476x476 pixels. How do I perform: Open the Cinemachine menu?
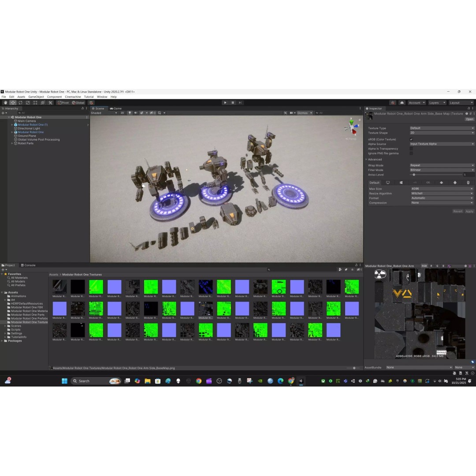tap(73, 97)
